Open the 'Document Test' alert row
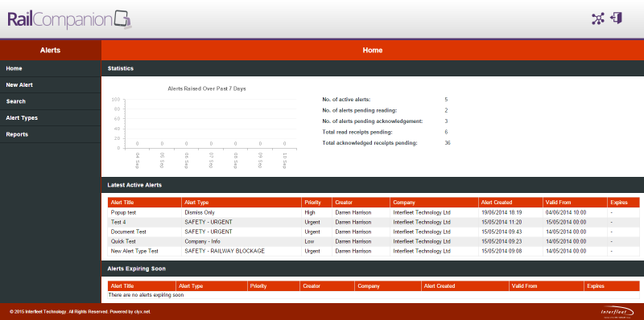 tap(374, 232)
